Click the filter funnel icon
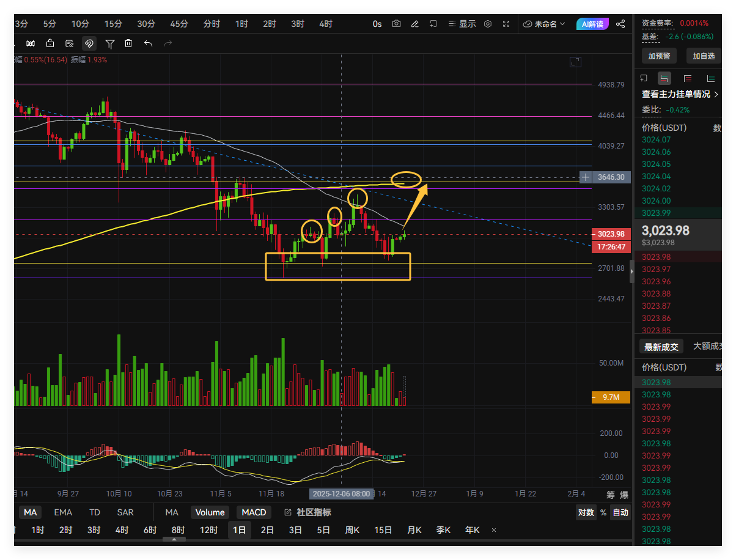 point(110,43)
